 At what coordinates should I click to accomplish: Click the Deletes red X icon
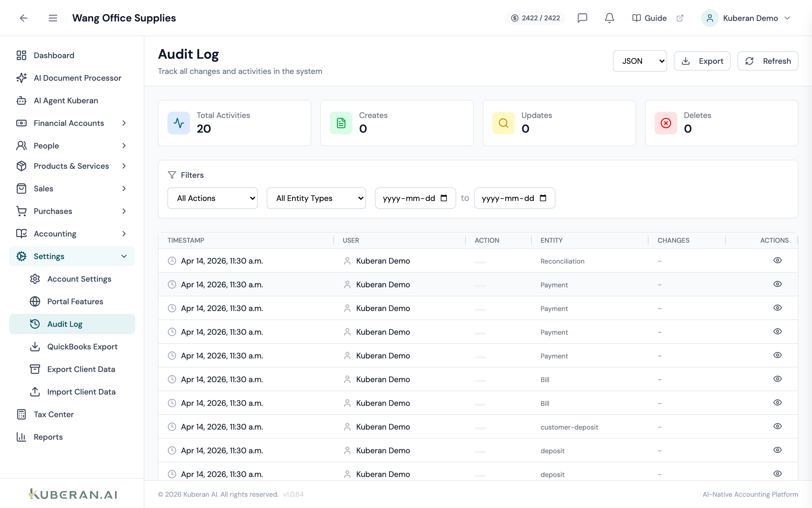coord(666,123)
